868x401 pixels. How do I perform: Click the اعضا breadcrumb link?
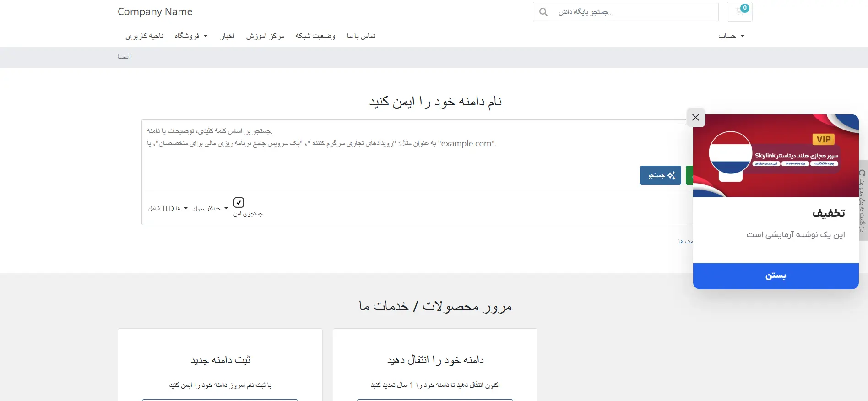124,57
